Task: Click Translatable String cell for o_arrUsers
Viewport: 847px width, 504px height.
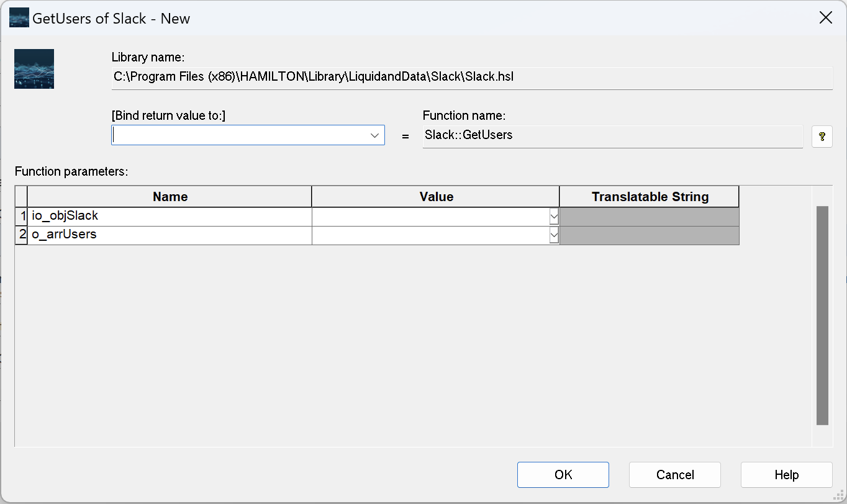Action: pos(650,235)
